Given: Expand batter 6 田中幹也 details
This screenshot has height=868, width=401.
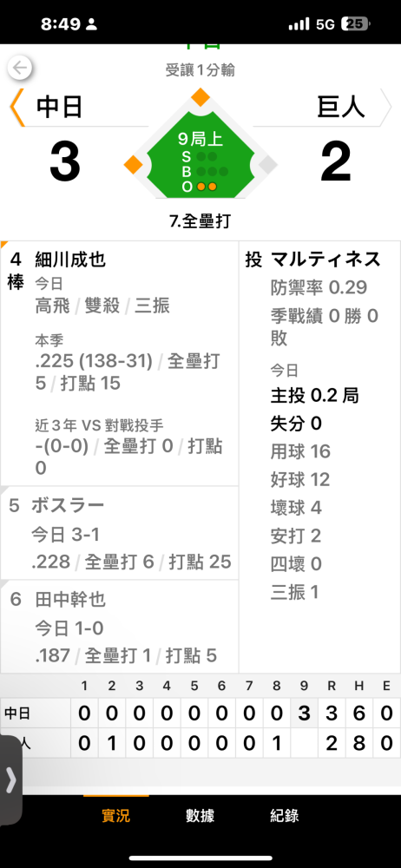Looking at the screenshot, I should [120, 627].
